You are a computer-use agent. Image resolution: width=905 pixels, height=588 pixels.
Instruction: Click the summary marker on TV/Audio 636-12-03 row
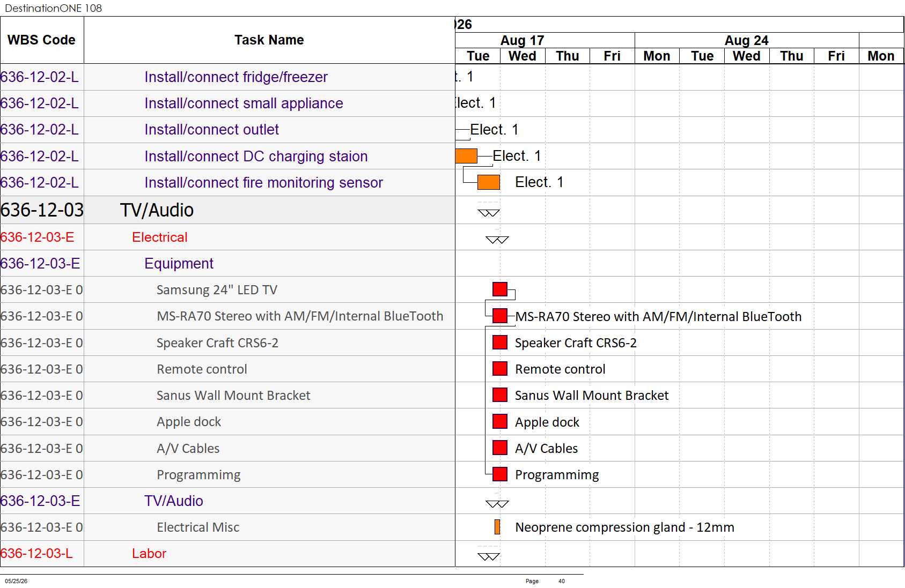coord(489,213)
